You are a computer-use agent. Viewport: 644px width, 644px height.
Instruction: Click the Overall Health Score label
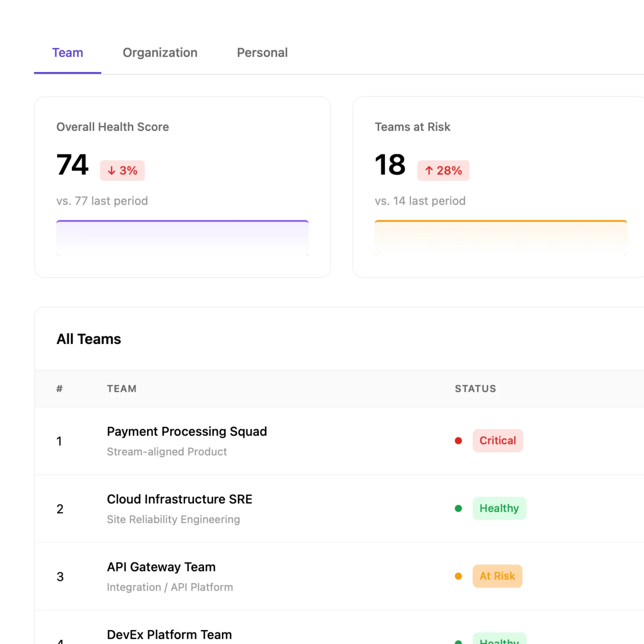click(x=113, y=127)
